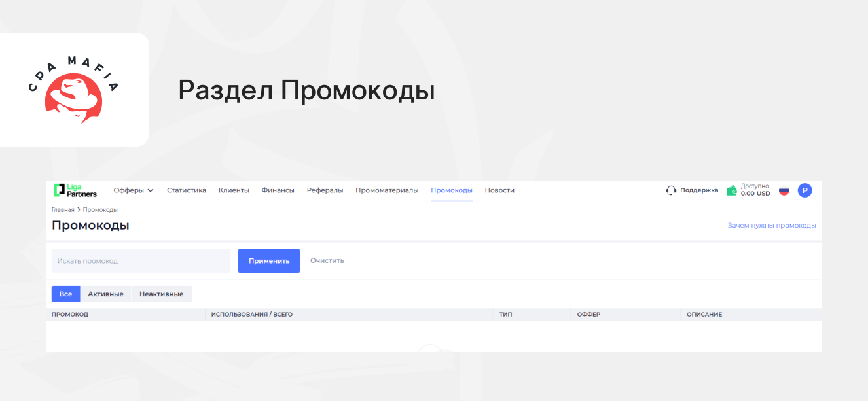Screen dimensions: 868x401
Task: Click the green wallet balance icon
Action: point(732,190)
